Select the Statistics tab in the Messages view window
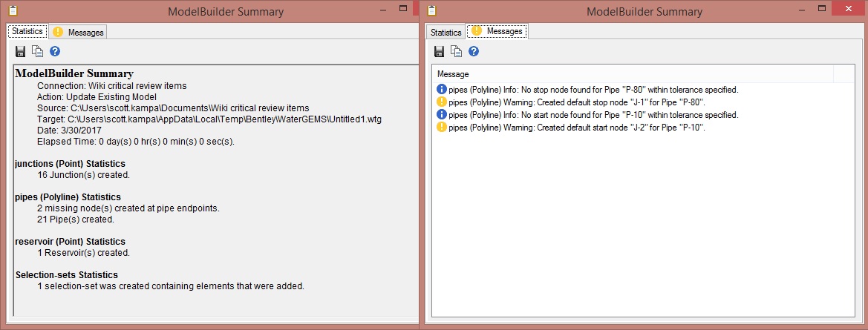 tap(446, 32)
